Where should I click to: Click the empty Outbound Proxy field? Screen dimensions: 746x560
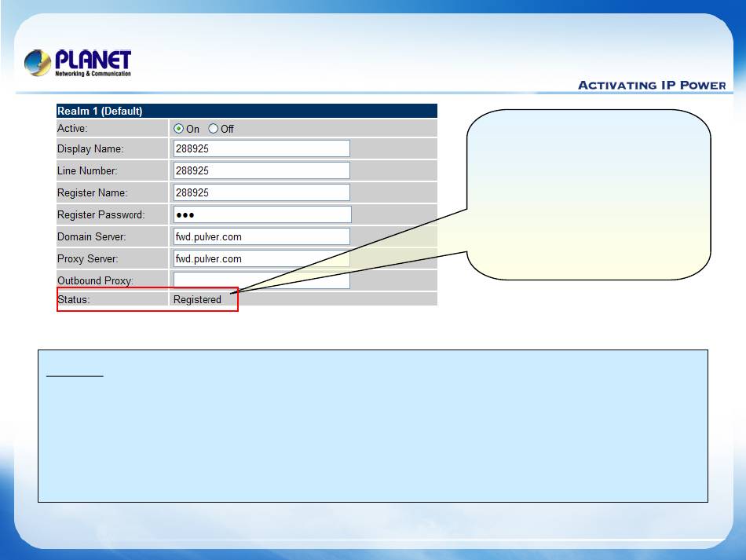pos(260,280)
